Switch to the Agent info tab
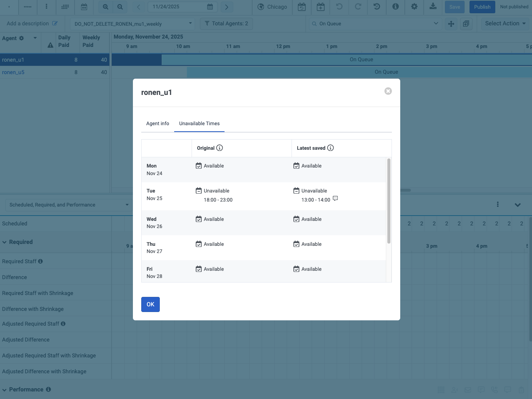 coord(158,124)
